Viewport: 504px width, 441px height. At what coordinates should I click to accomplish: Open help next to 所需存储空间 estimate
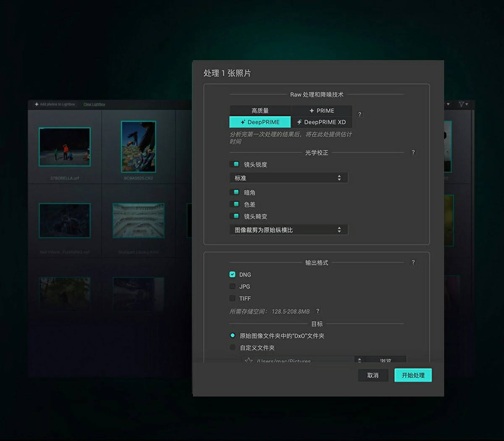[x=318, y=311]
